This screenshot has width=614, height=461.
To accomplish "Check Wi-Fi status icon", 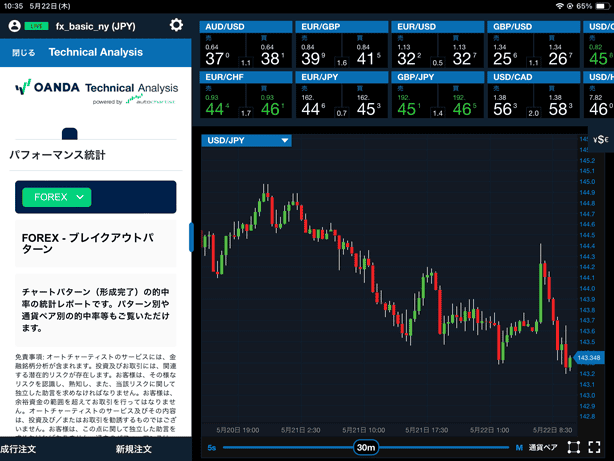I will pyautogui.click(x=560, y=6).
